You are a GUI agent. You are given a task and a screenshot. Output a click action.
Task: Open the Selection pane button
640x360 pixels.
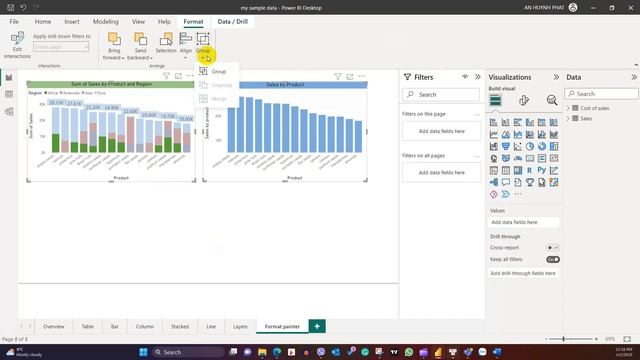pyautogui.click(x=166, y=43)
